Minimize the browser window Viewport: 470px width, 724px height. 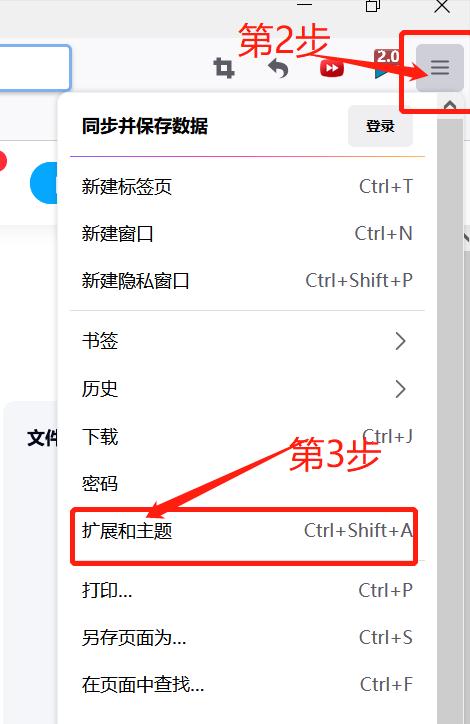click(304, 5)
